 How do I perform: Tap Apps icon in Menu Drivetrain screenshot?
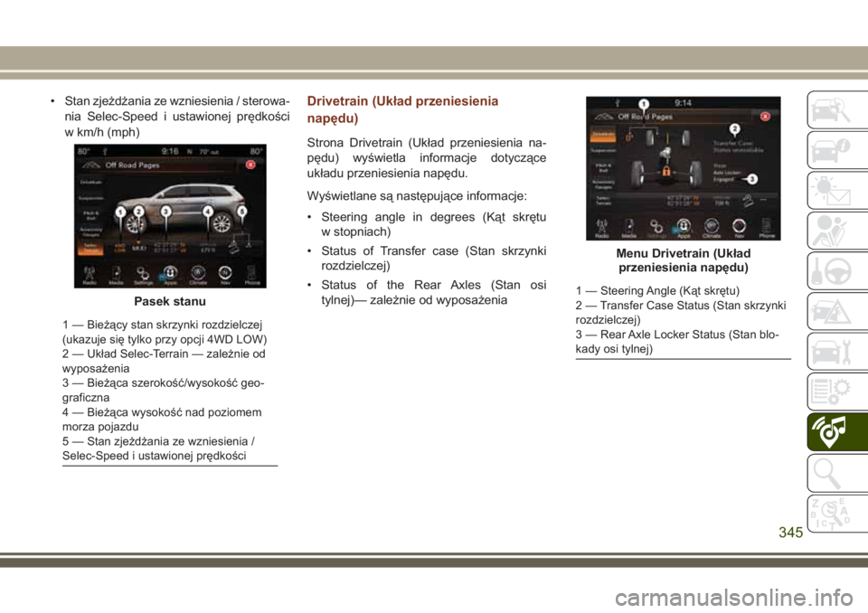684,228
